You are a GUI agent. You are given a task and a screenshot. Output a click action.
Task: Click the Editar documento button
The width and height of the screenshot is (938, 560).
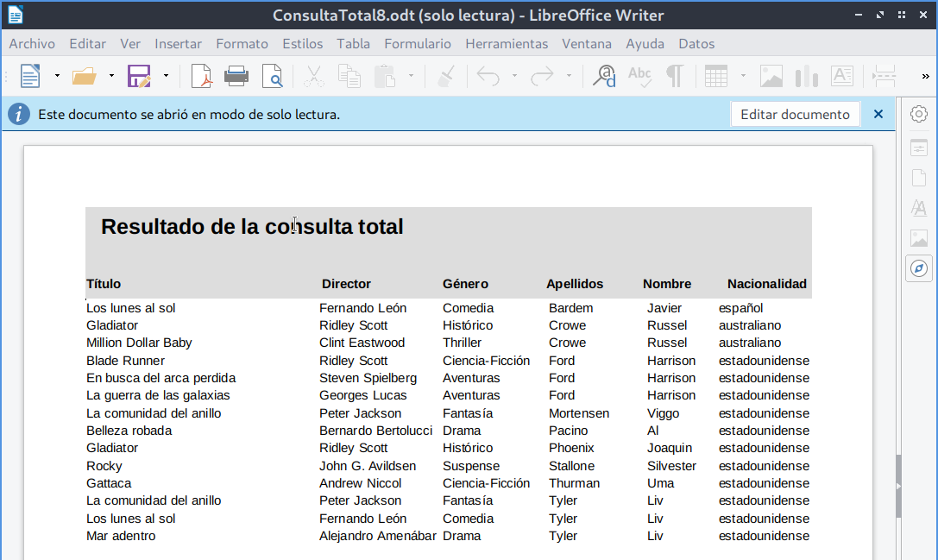[795, 114]
